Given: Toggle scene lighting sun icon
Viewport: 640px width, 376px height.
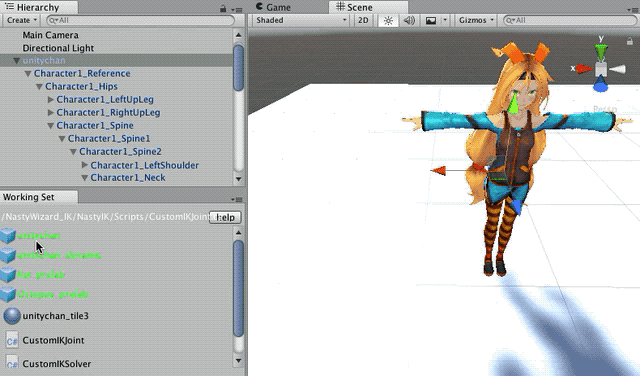Looking at the screenshot, I should 388,20.
